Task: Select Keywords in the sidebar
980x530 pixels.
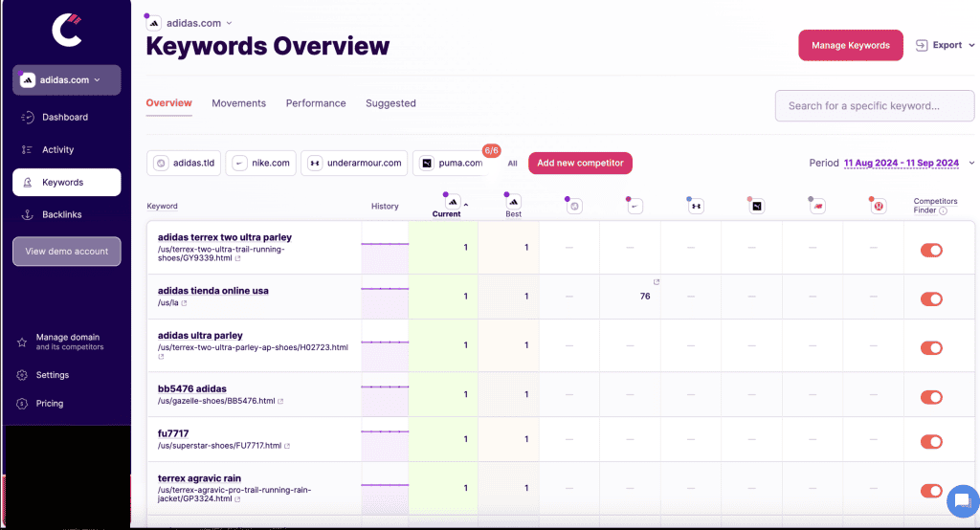Action: (x=66, y=182)
